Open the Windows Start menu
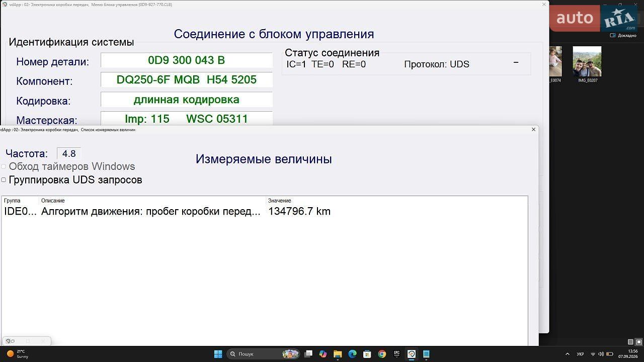 tap(218, 354)
